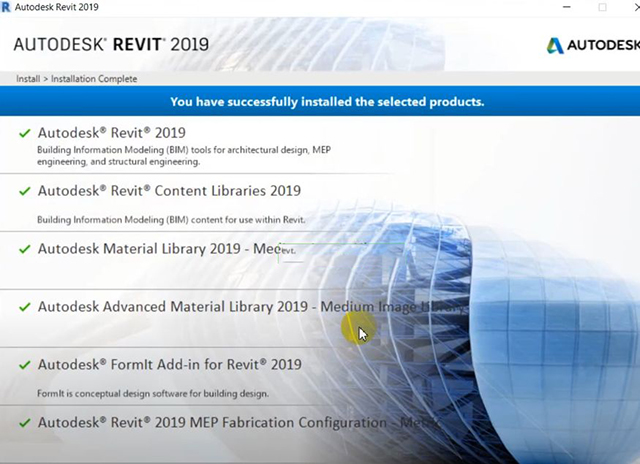640x464 pixels.
Task: Minimize the Autodesk Revit 2019 installer window
Action: click(x=567, y=7)
